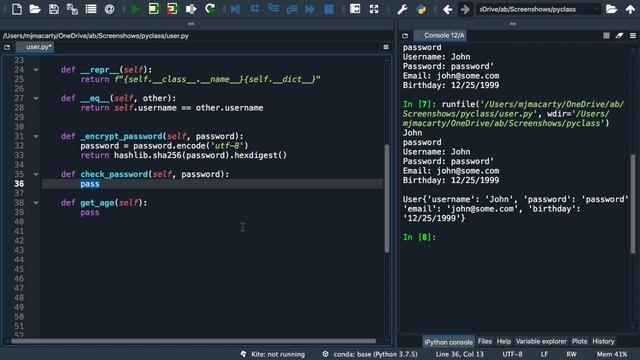The height and width of the screenshot is (360, 640).
Task: Continue debugger execution
Action: click(x=310, y=9)
